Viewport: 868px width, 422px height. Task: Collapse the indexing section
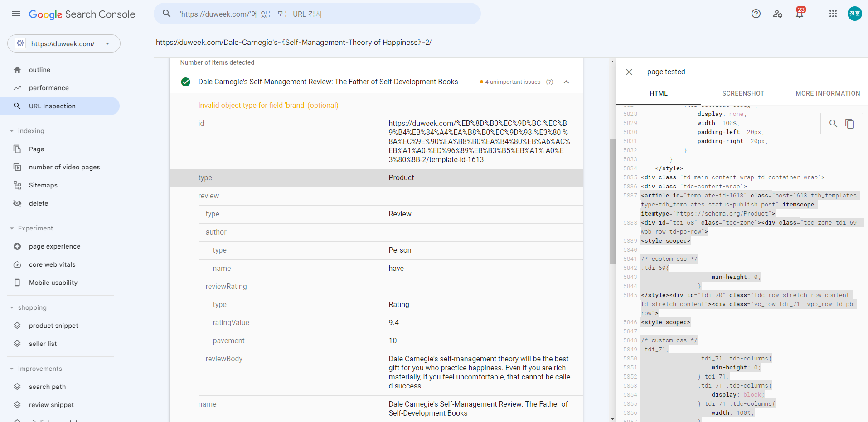pos(27,131)
